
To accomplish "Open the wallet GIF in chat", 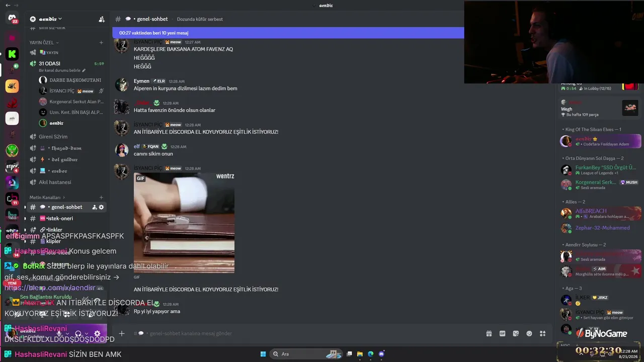I will click(184, 223).
